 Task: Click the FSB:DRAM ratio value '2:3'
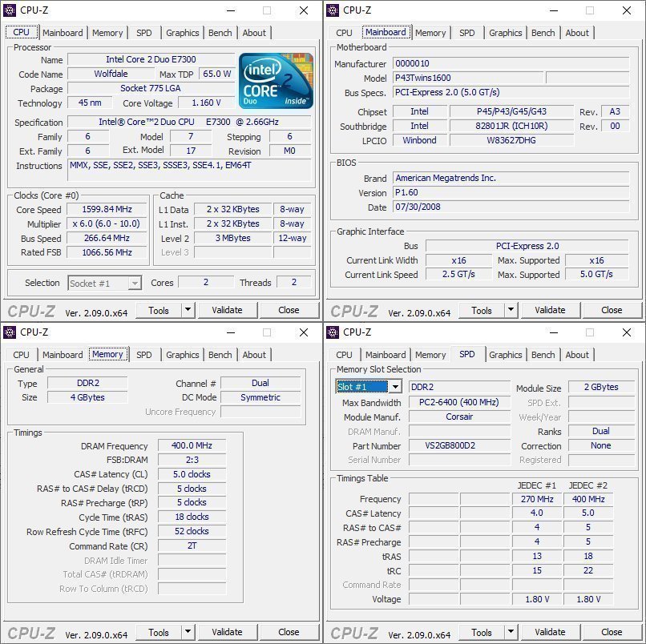click(192, 460)
